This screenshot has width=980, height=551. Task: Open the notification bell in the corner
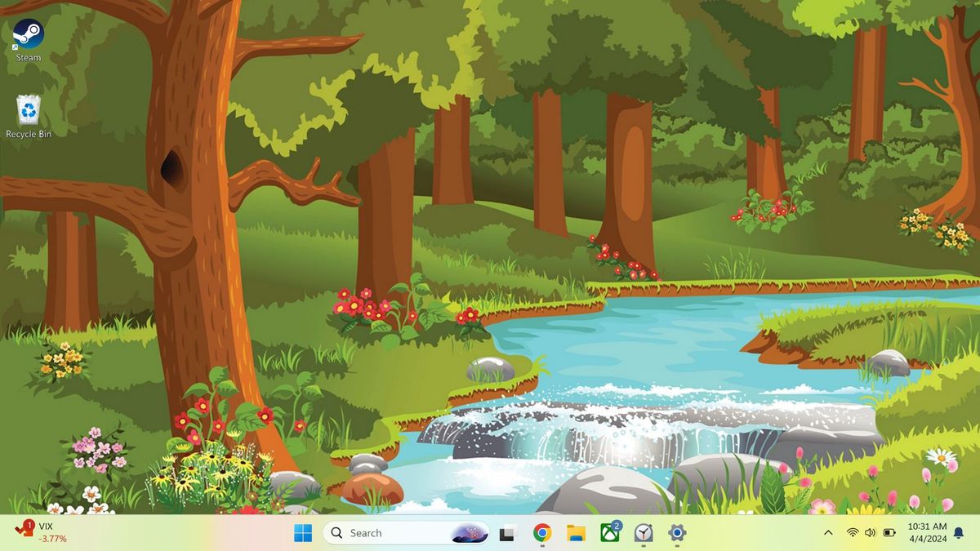pyautogui.click(x=957, y=532)
